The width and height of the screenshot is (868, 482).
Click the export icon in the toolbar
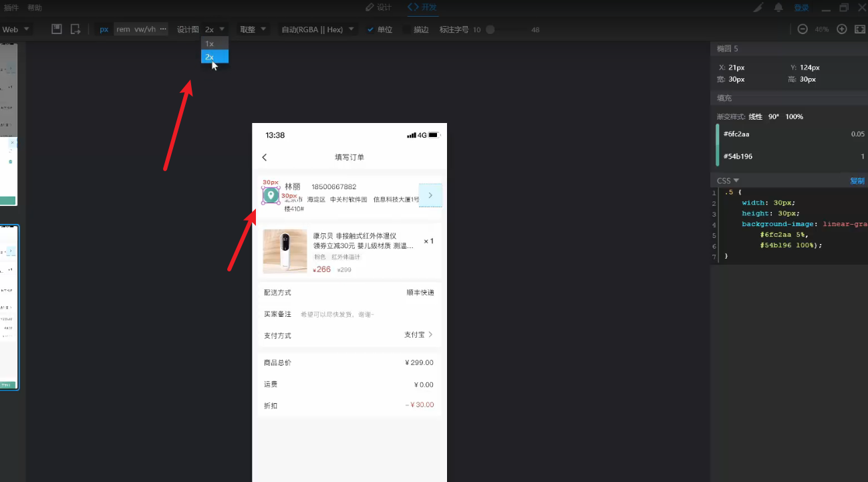76,29
